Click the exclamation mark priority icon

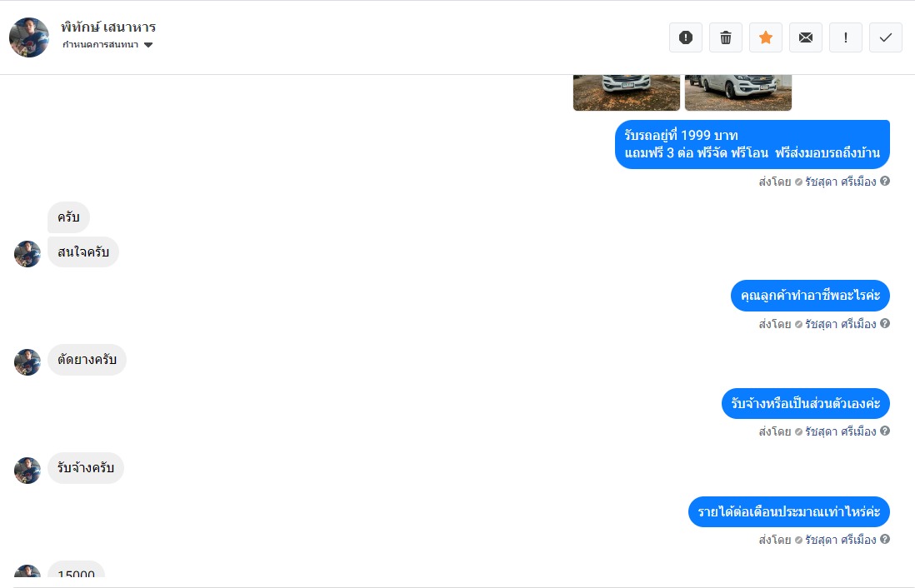pyautogui.click(x=846, y=38)
